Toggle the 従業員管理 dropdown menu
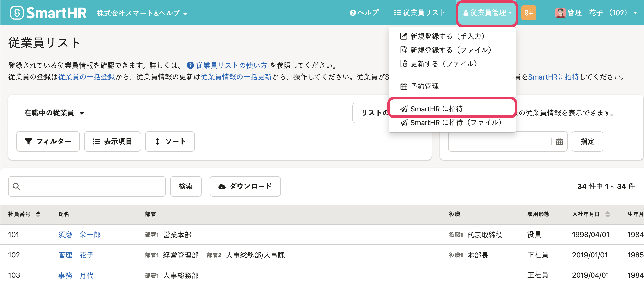 click(x=487, y=13)
